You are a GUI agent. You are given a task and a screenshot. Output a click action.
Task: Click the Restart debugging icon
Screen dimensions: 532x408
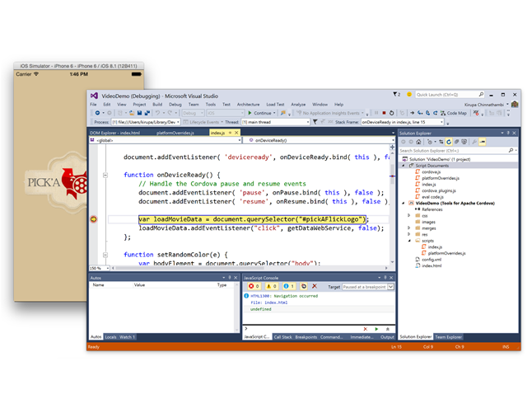tap(391, 113)
